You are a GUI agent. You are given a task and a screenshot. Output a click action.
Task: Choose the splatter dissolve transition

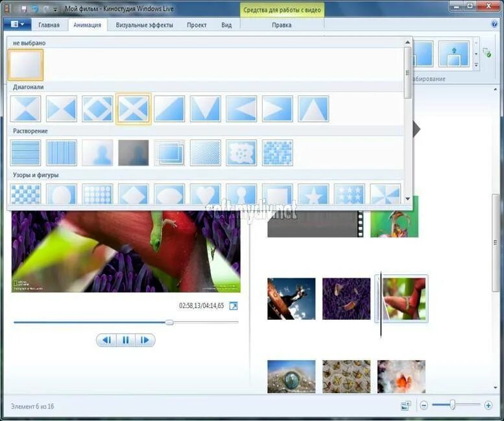click(241, 153)
